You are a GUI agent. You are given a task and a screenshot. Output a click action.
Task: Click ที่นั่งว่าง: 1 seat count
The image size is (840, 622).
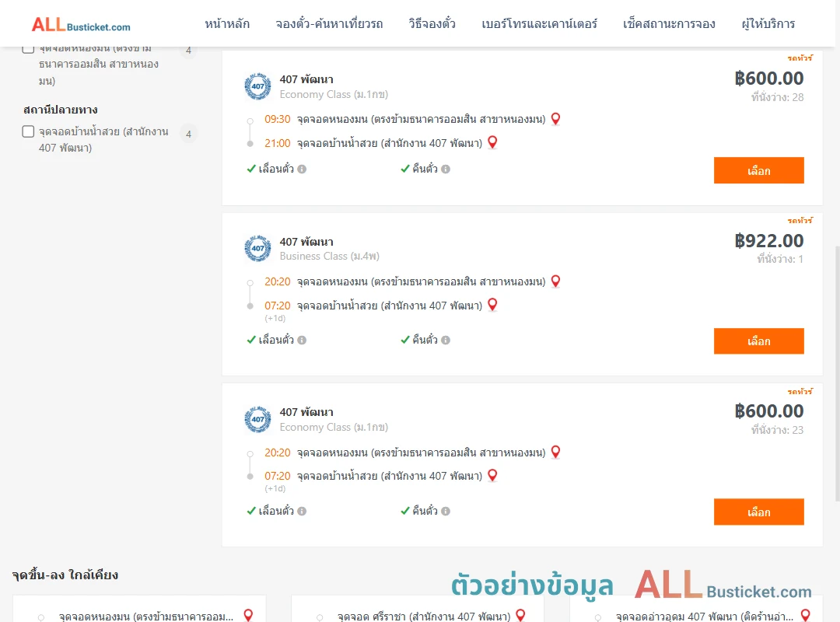[x=780, y=260]
